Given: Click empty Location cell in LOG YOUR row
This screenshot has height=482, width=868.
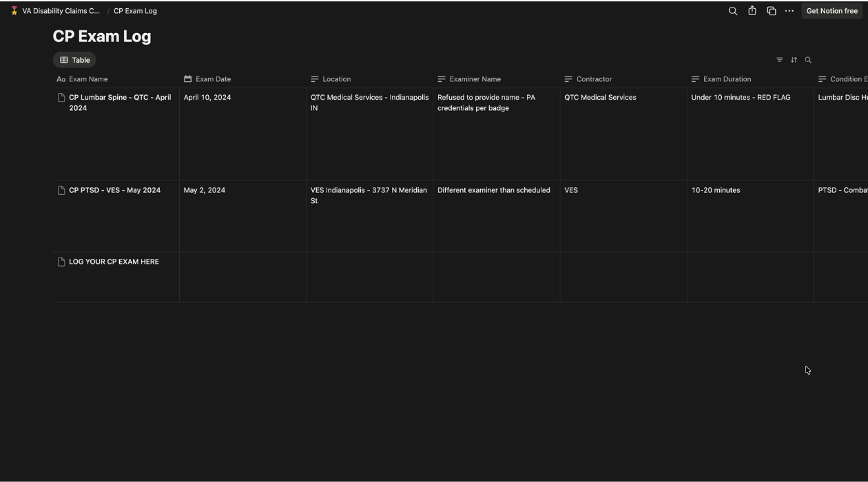Looking at the screenshot, I should click(369, 277).
